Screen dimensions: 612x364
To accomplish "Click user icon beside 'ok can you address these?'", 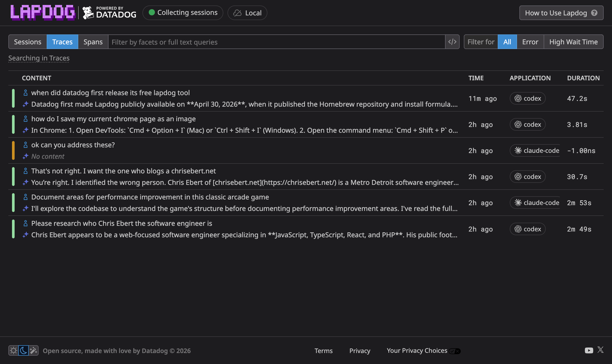I will [25, 145].
